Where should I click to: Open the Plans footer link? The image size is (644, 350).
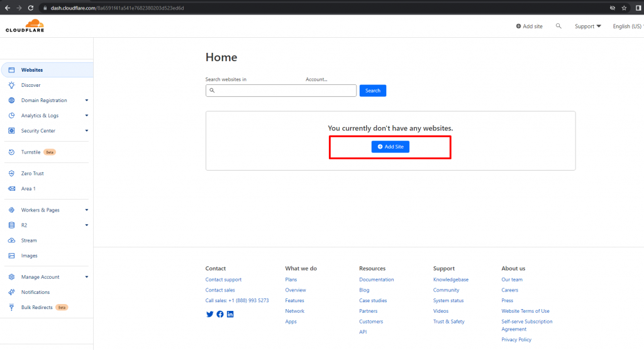[291, 279]
